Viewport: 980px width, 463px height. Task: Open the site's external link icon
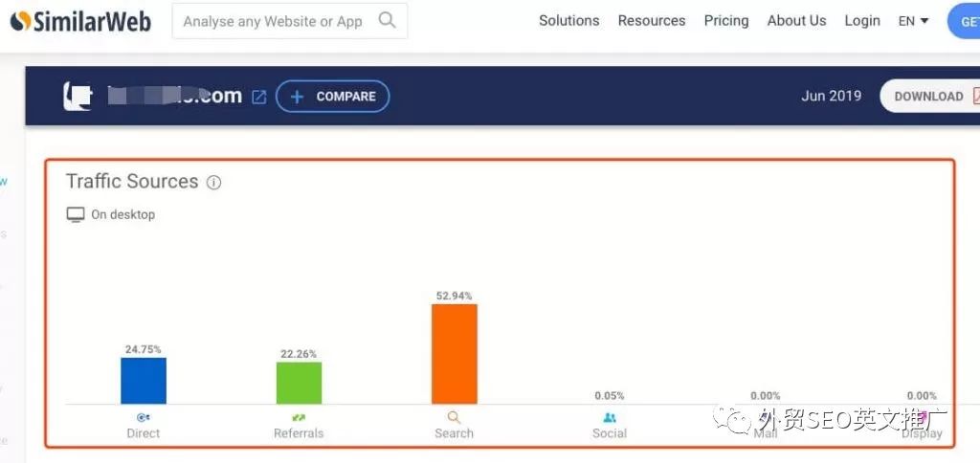click(258, 97)
